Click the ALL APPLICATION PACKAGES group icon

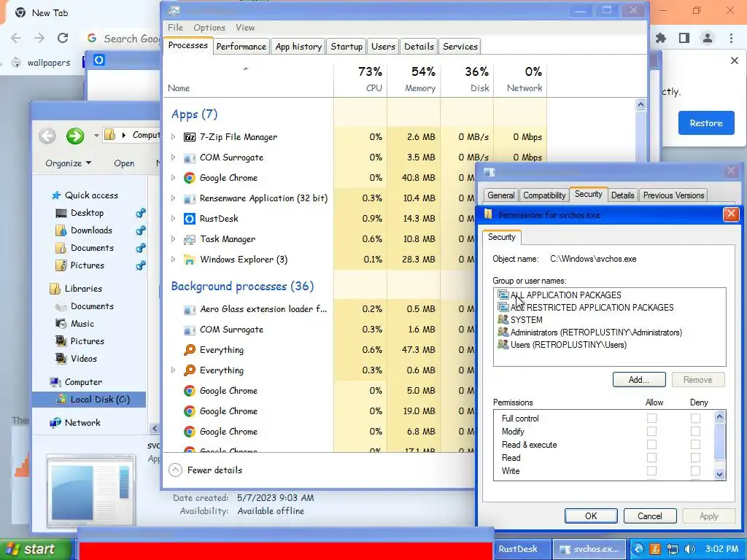tap(503, 295)
